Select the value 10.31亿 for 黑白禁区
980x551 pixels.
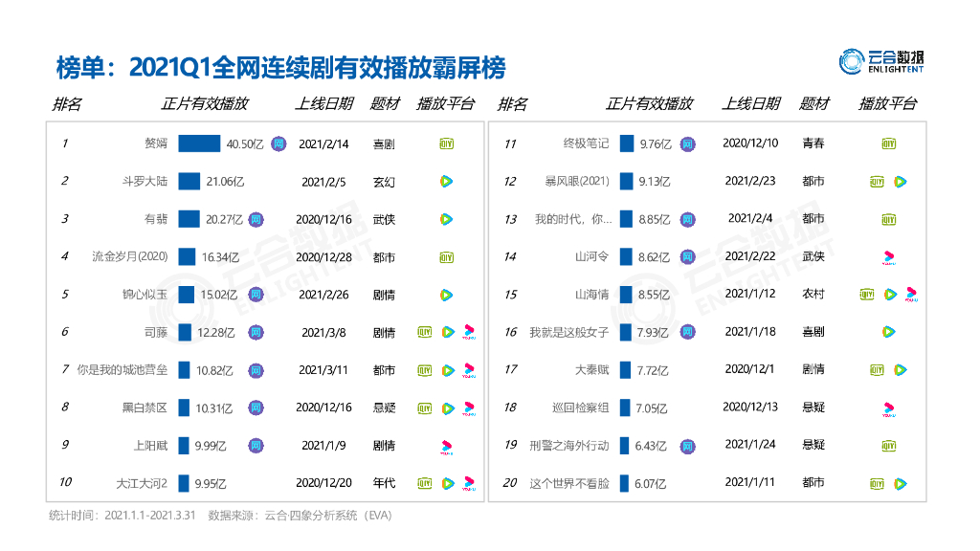[213, 408]
